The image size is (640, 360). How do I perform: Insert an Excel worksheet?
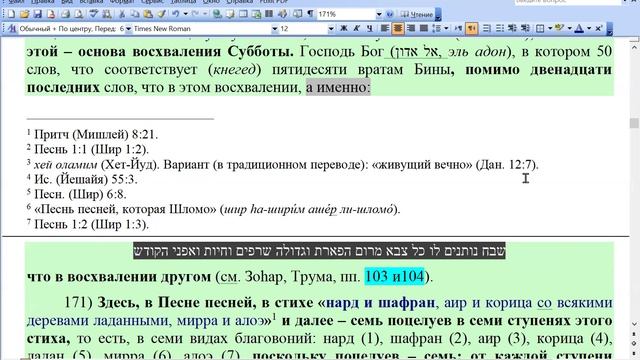pyautogui.click(x=256, y=14)
